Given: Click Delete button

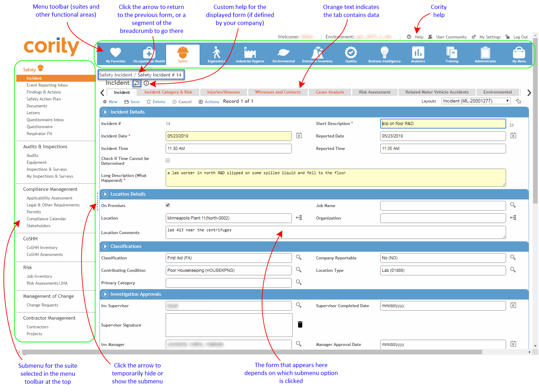Looking at the screenshot, I should (x=156, y=102).
